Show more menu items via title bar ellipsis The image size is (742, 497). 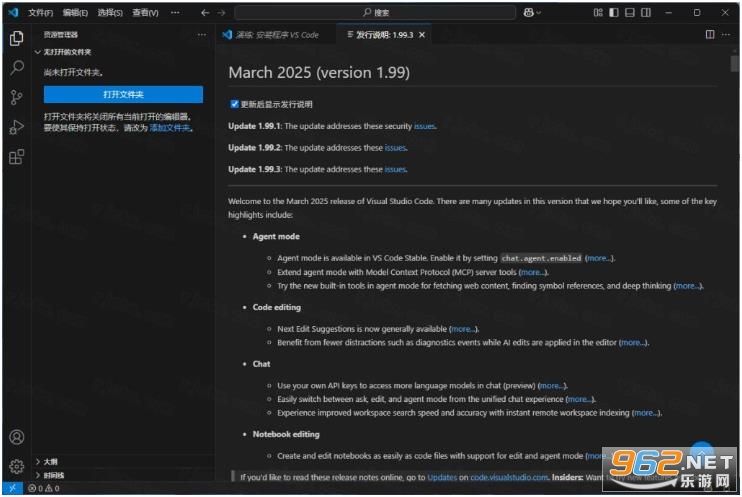pyautogui.click(x=175, y=13)
